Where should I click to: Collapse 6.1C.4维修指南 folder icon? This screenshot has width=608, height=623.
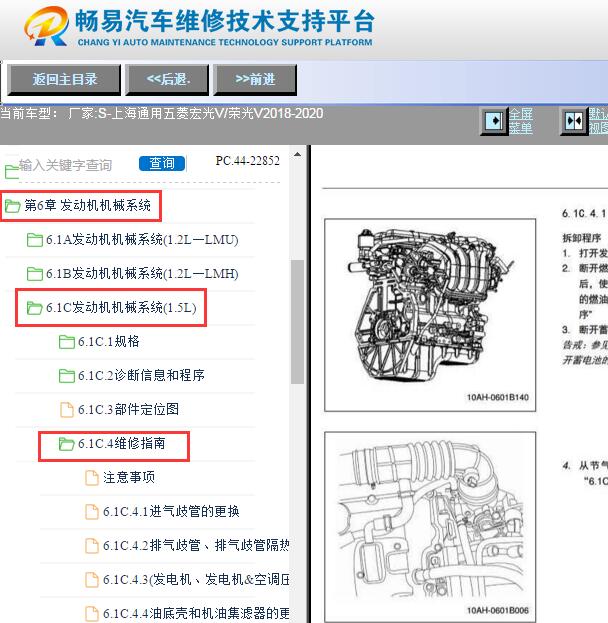[x=67, y=444]
